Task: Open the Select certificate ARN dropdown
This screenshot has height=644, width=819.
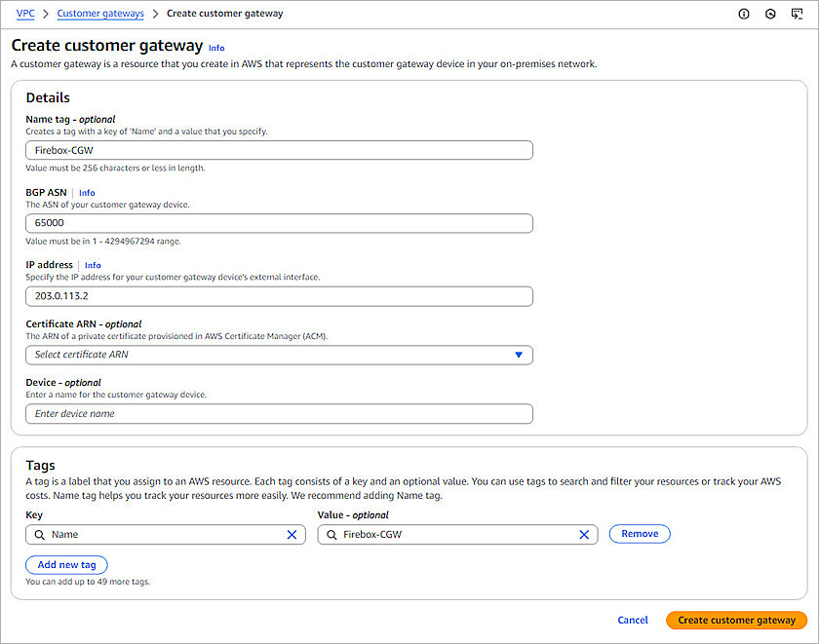Action: coord(279,355)
